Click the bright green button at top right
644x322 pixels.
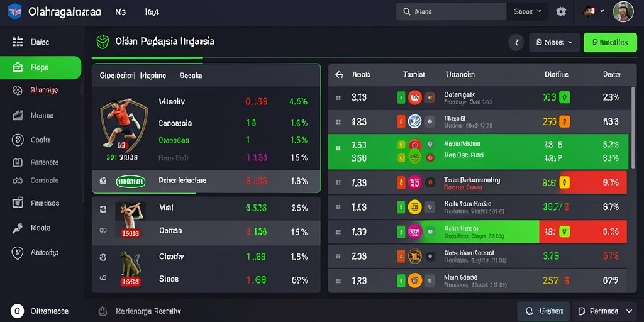(610, 42)
